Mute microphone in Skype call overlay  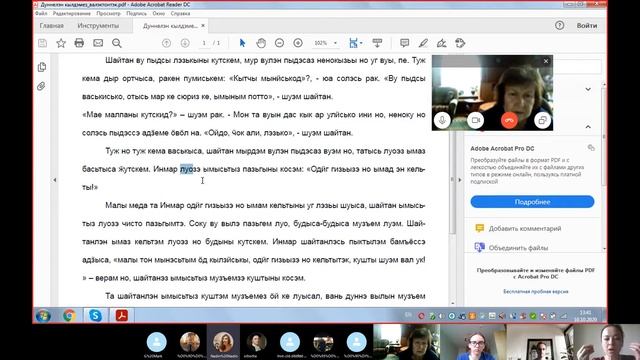(442, 120)
